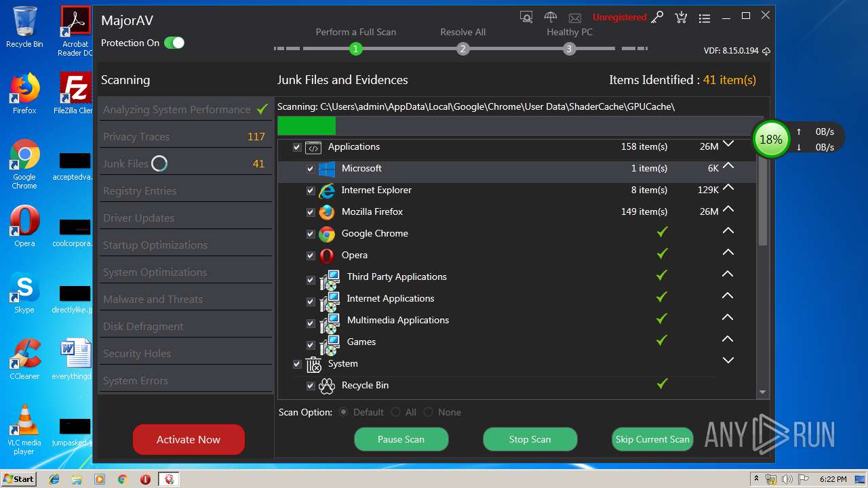The image size is (868, 488).
Task: Click the Opera taskbar icon
Action: [145, 479]
